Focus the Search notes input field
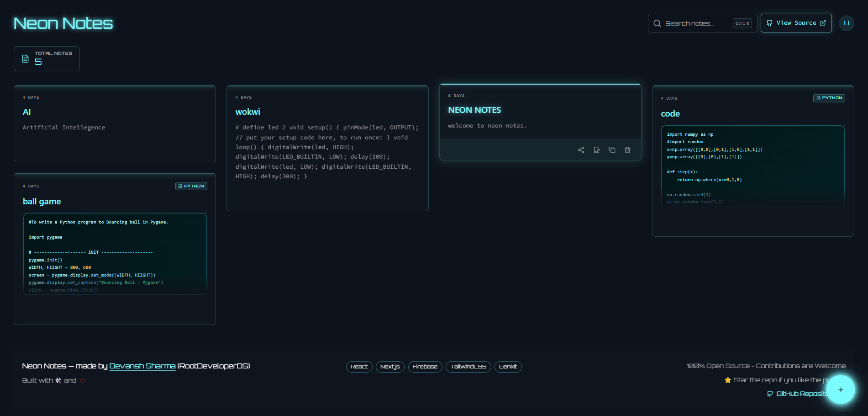The image size is (868, 416). point(702,23)
